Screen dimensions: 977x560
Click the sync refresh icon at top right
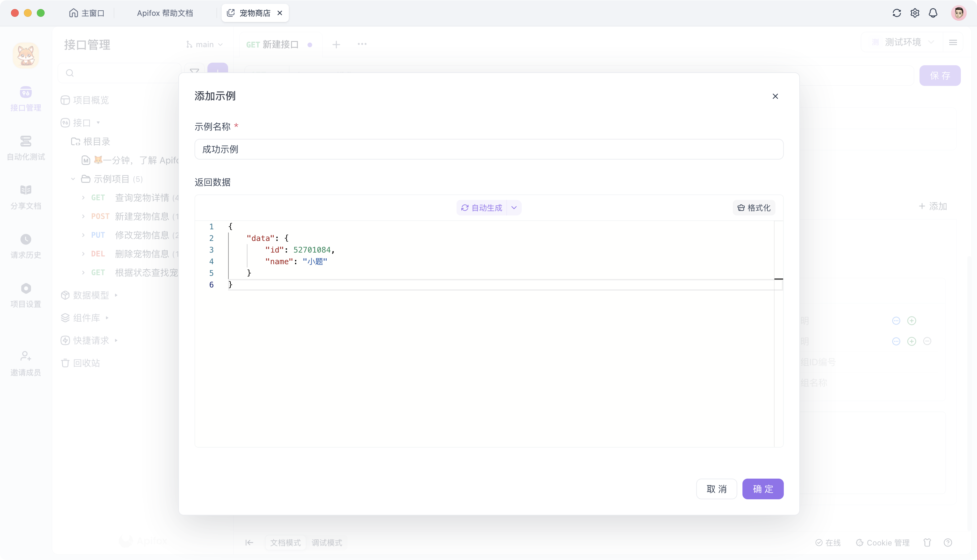tap(897, 13)
